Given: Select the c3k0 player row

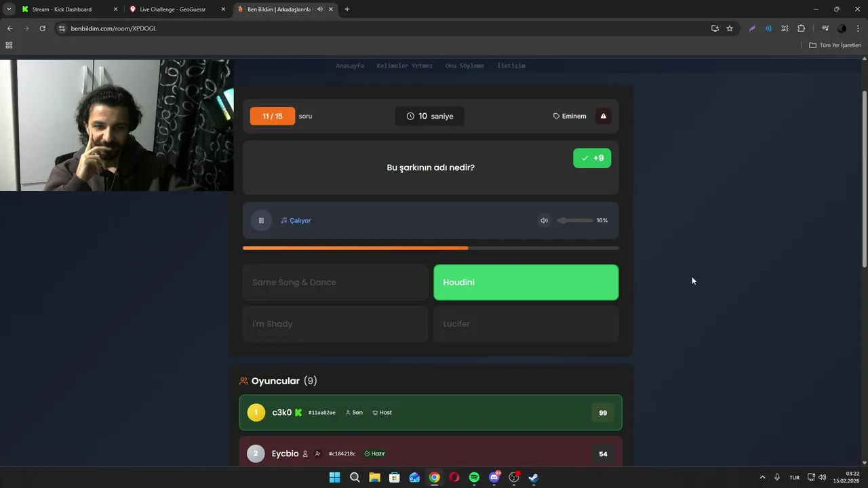Looking at the screenshot, I should point(431,412).
